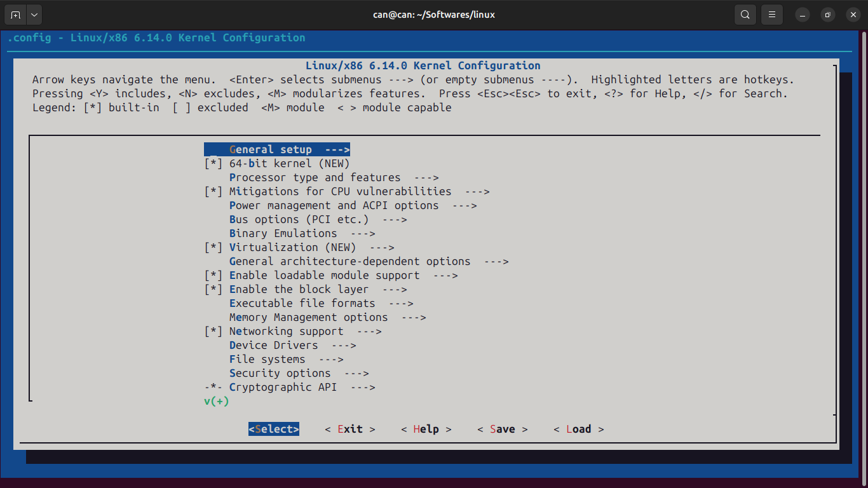The image size is (868, 488).
Task: Open the Device Drivers submenu
Action: 293,345
